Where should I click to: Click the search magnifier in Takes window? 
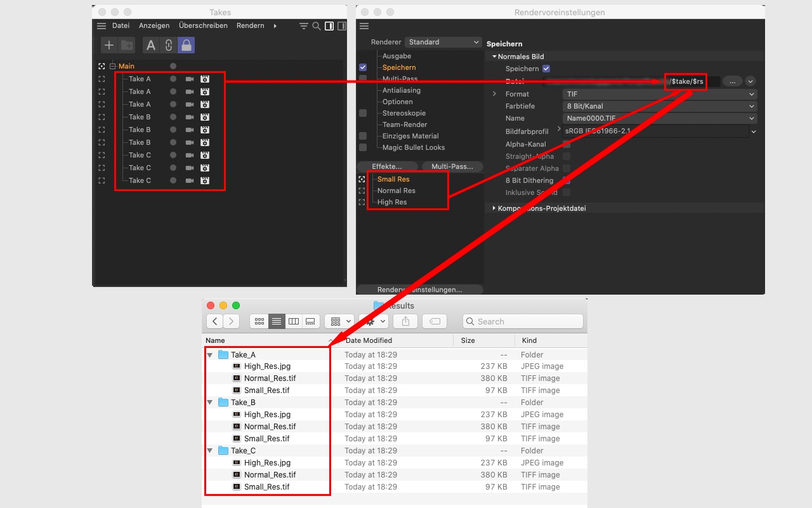317,26
